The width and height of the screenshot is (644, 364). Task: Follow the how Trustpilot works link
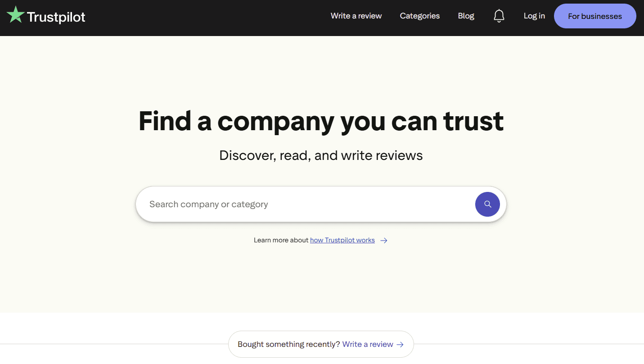pyautogui.click(x=342, y=240)
